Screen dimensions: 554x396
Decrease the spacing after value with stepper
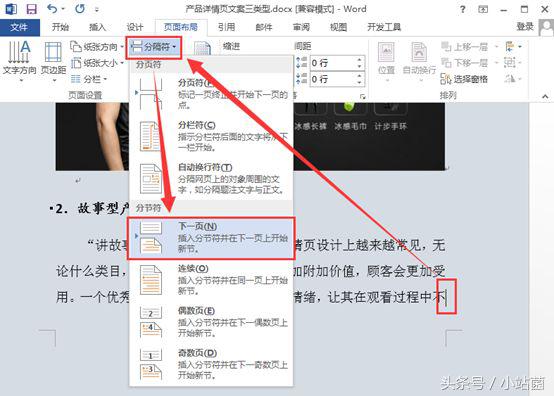click(x=360, y=83)
